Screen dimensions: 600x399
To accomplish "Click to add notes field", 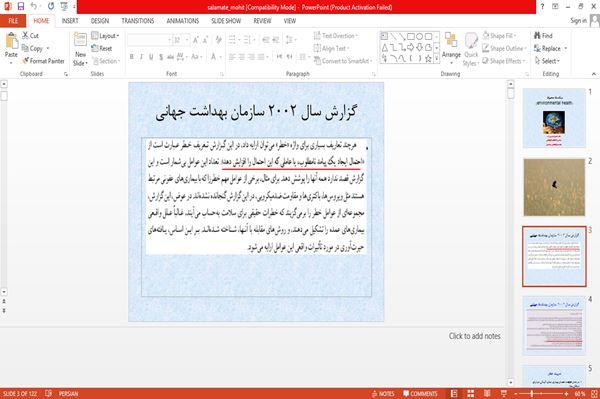I will tap(474, 336).
